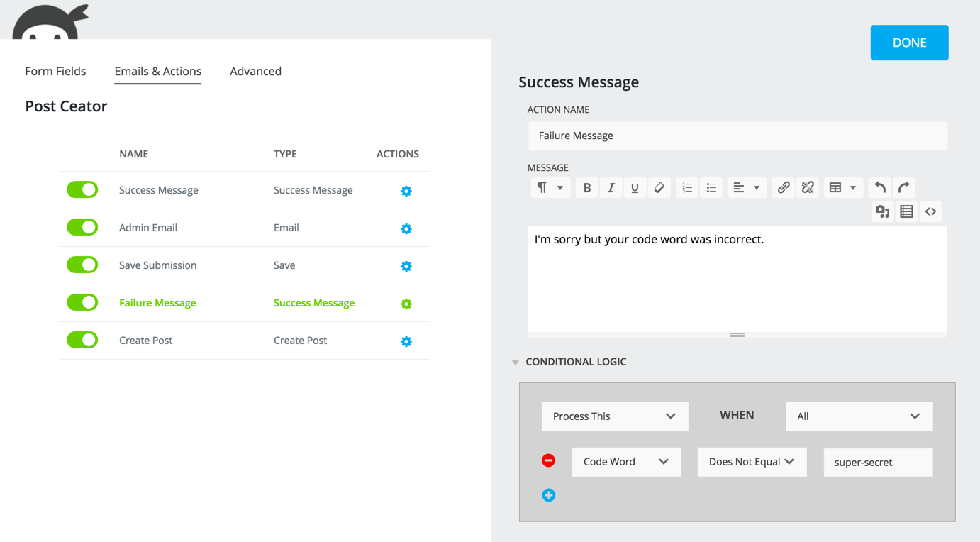
Task: Click the insert link icon
Action: tap(784, 188)
